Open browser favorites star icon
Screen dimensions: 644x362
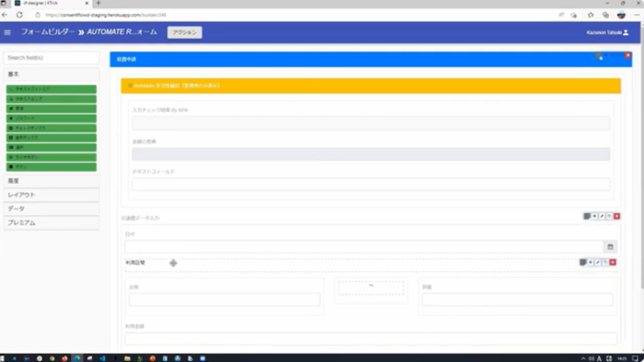pyautogui.click(x=591, y=16)
